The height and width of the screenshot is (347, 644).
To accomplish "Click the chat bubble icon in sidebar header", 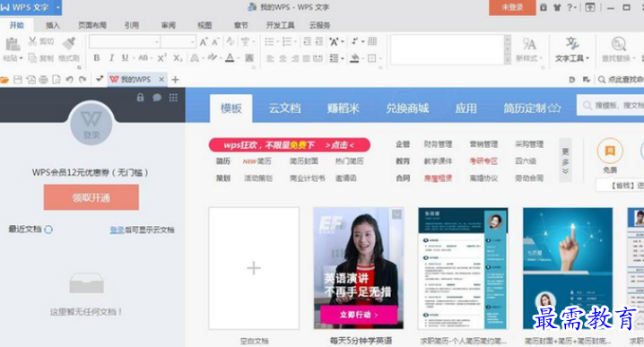I will (x=157, y=98).
